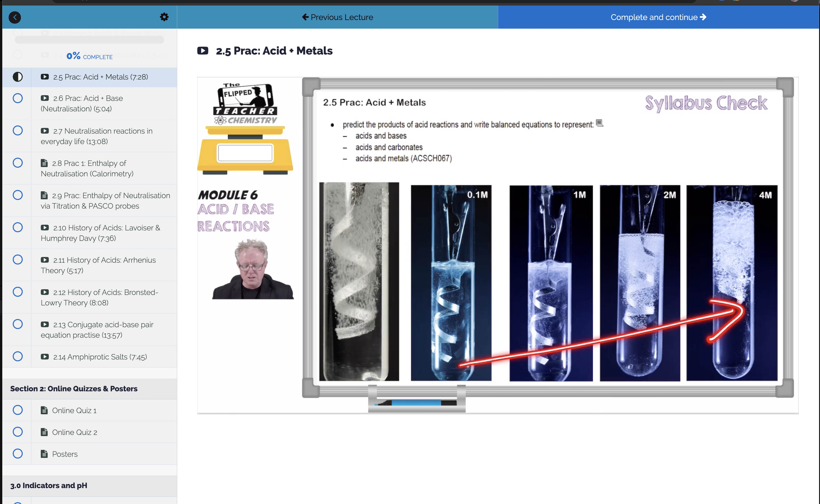Viewport: 820px width, 504px height.
Task: Click the video icon beside 2.12 Bronsted-Lowry
Action: click(x=45, y=292)
